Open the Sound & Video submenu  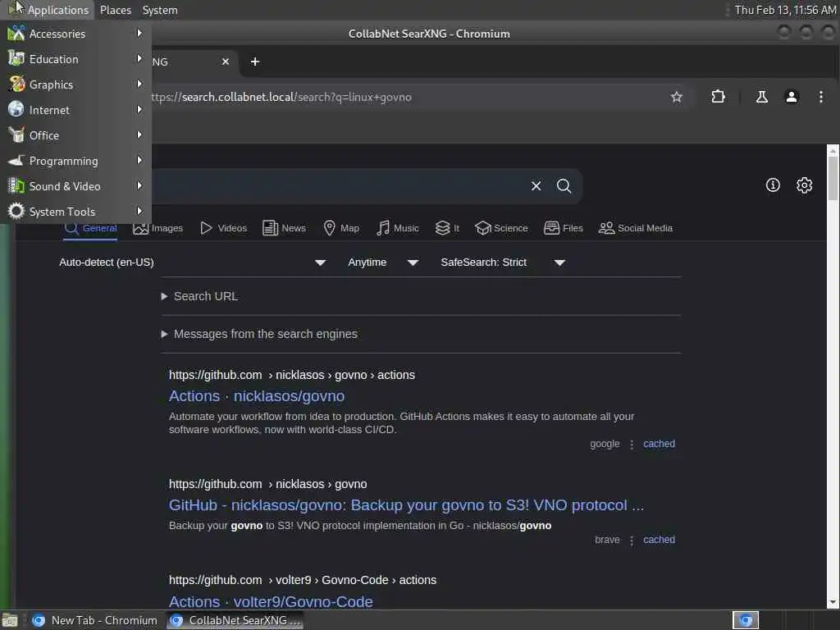point(75,186)
